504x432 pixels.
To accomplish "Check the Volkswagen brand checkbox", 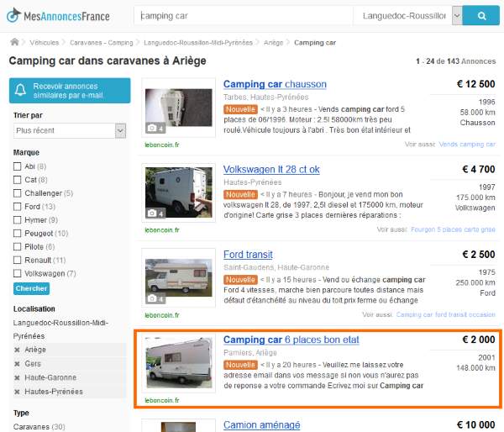I will 17,273.
